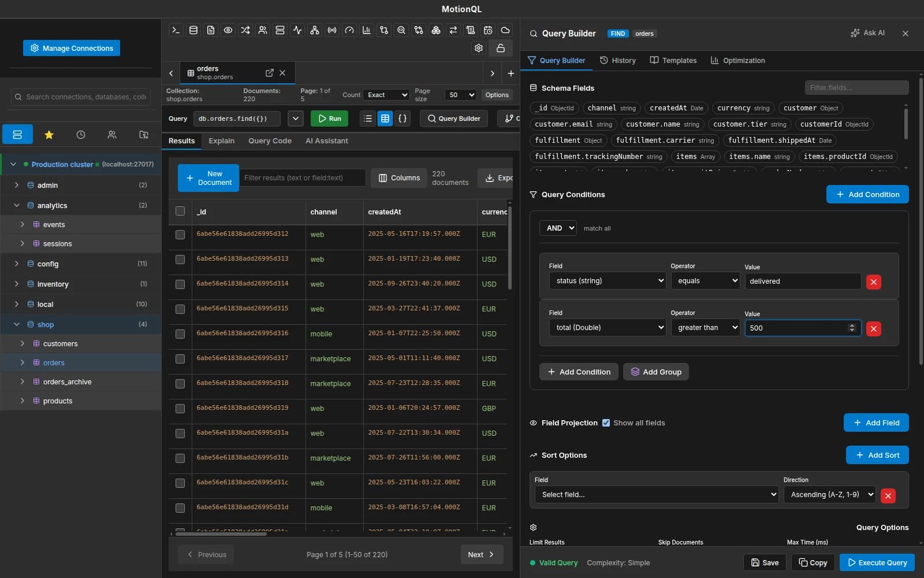Click the Add Sort button
Viewport: 924px width, 578px height.
pos(877,455)
